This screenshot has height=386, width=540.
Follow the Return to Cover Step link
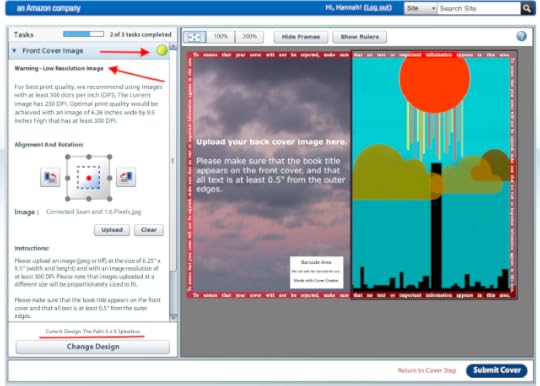pos(427,371)
